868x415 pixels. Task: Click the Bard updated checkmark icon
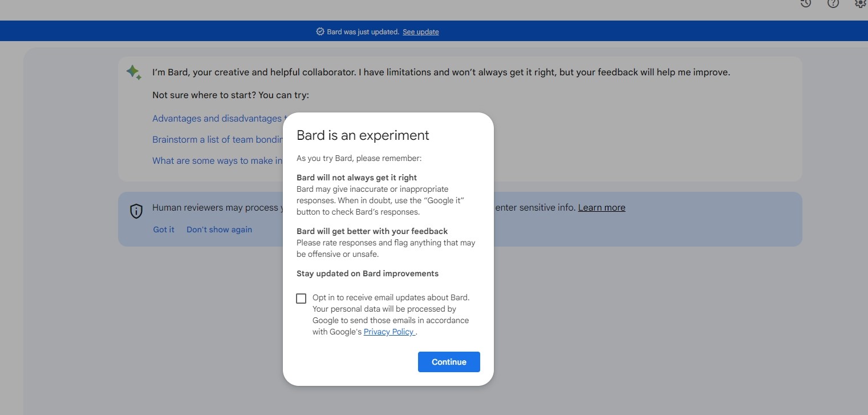320,32
